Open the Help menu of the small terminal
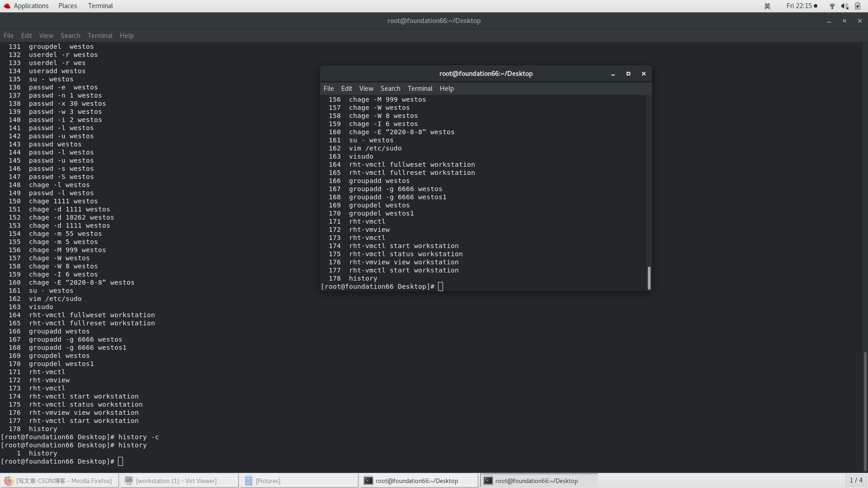The width and height of the screenshot is (868, 488). (446, 89)
